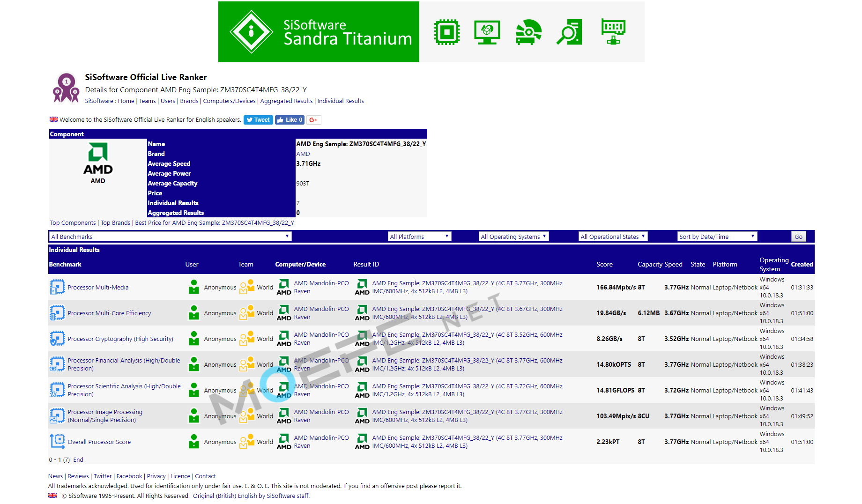Open the All Platforms dropdown
The width and height of the screenshot is (862, 504).
420,237
